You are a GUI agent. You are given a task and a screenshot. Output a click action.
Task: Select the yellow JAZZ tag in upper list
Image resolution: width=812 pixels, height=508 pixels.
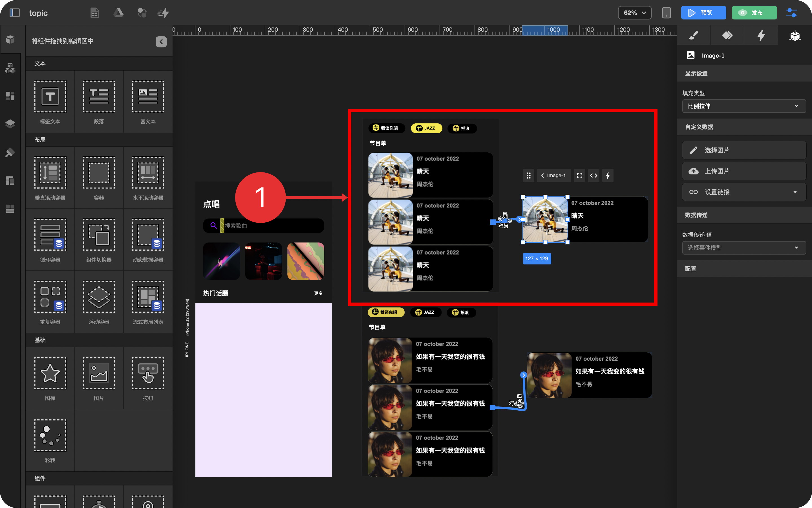[426, 128]
